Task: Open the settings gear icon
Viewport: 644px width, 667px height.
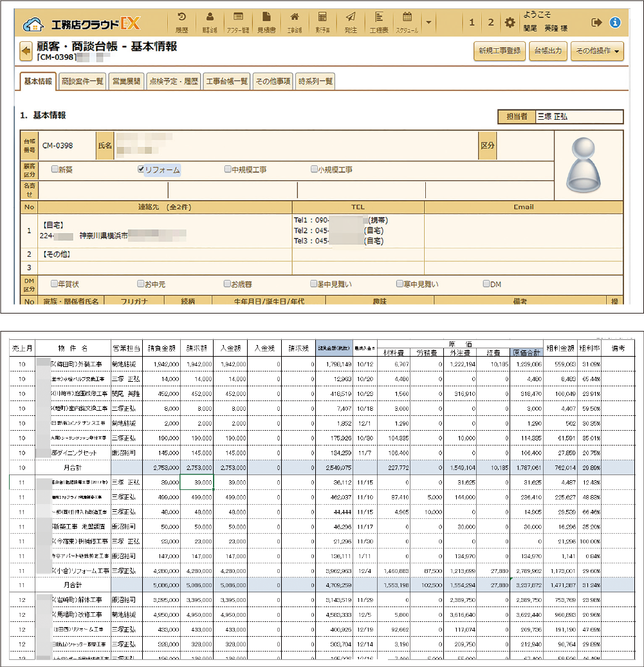Action: (x=510, y=23)
